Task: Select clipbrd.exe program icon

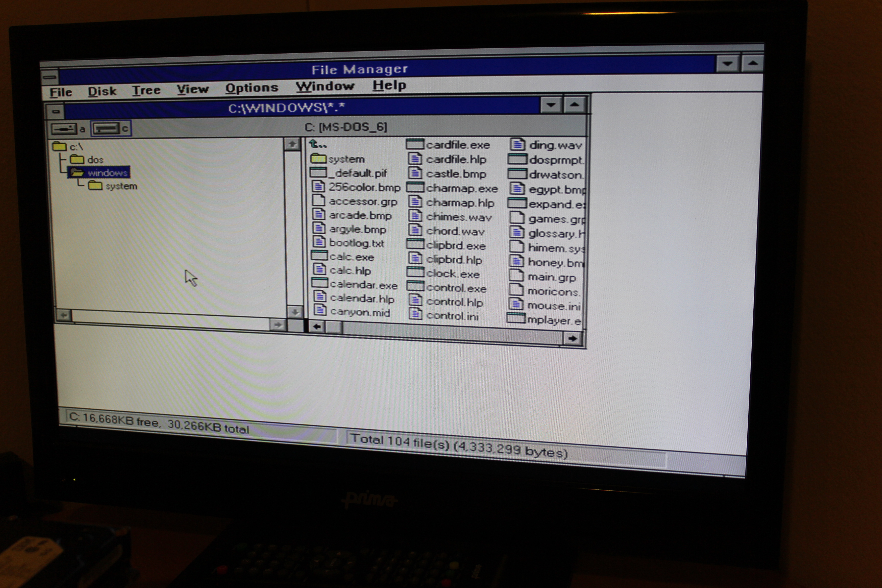Action: (x=415, y=244)
